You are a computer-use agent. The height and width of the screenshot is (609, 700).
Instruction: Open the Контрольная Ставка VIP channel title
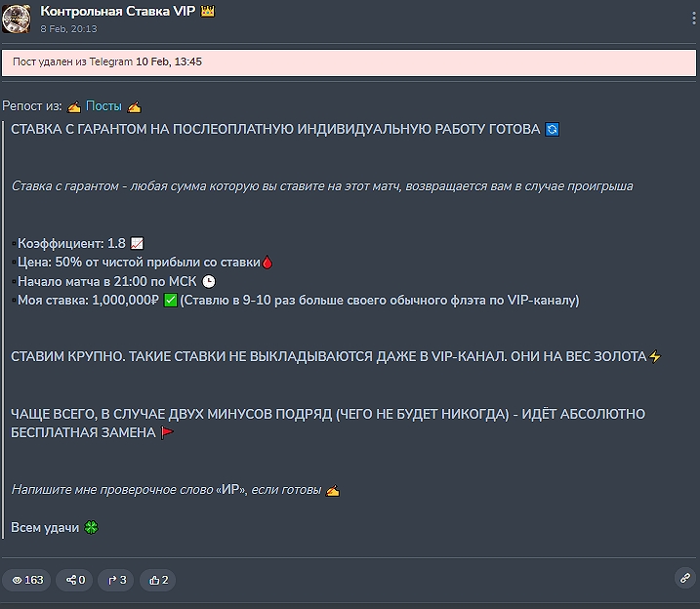pyautogui.click(x=118, y=11)
